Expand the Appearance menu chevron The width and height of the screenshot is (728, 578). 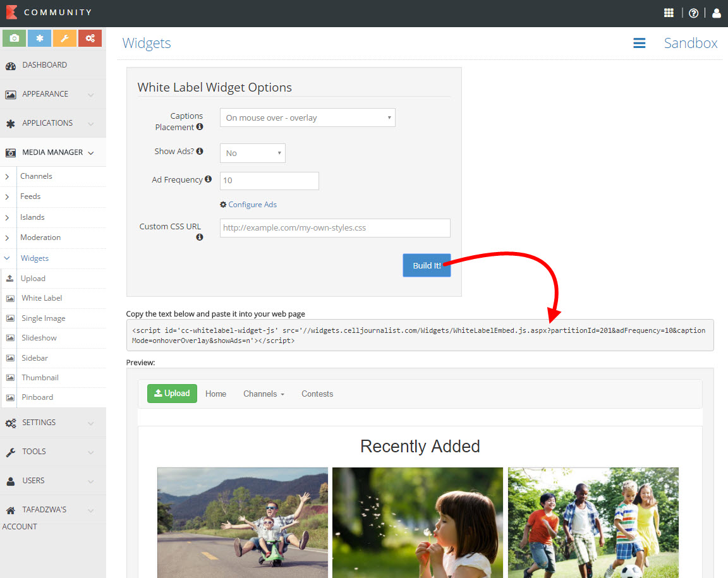click(x=91, y=95)
